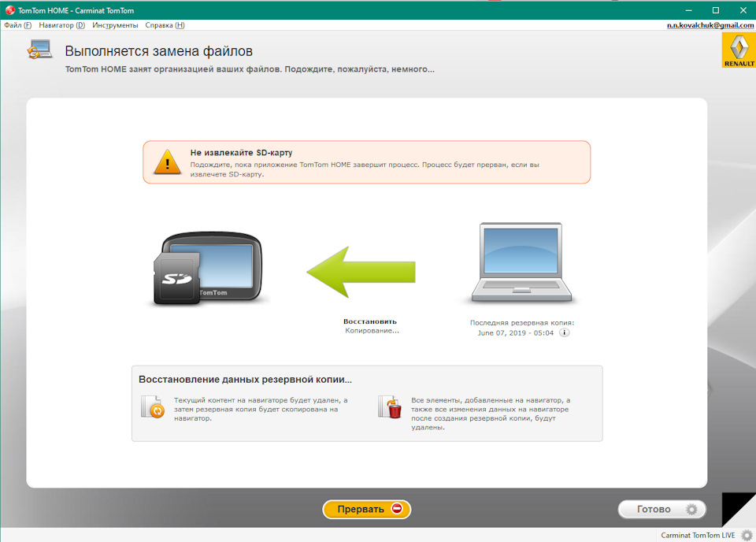Click the Готово button

pyautogui.click(x=662, y=509)
